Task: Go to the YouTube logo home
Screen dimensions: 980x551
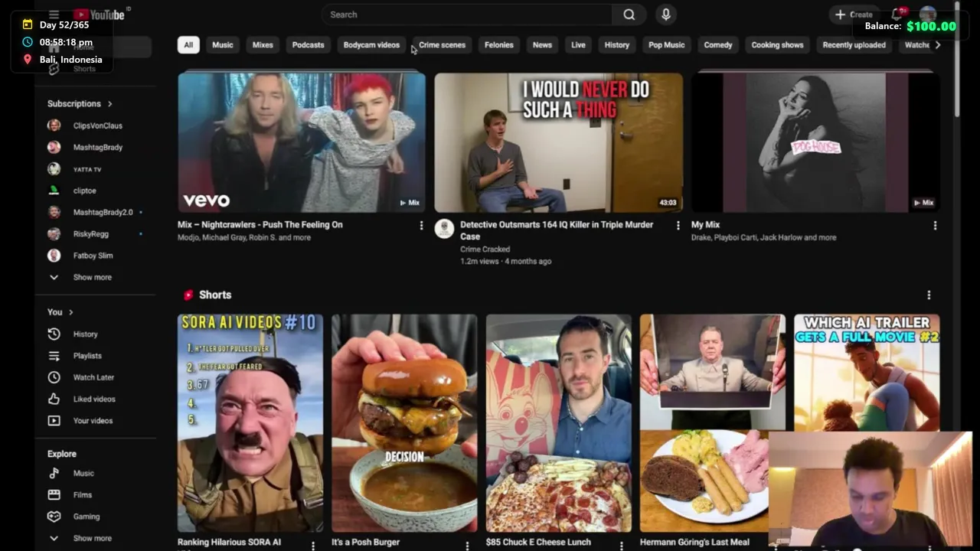Action: (x=100, y=15)
